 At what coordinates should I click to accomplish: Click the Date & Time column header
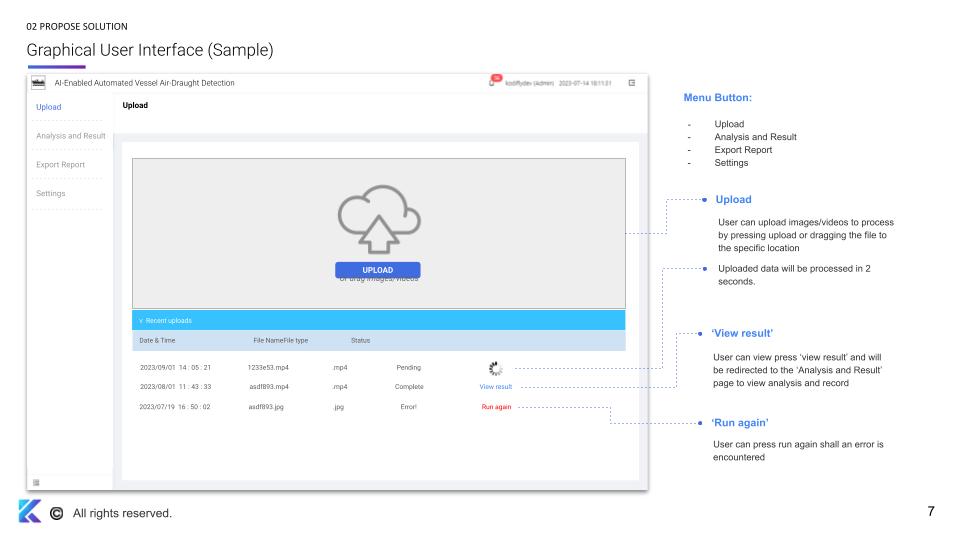157,341
